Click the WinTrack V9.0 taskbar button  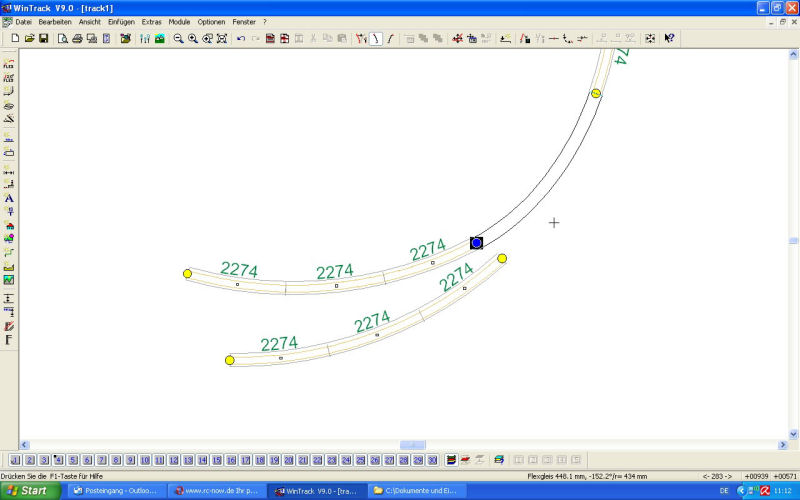[317, 491]
